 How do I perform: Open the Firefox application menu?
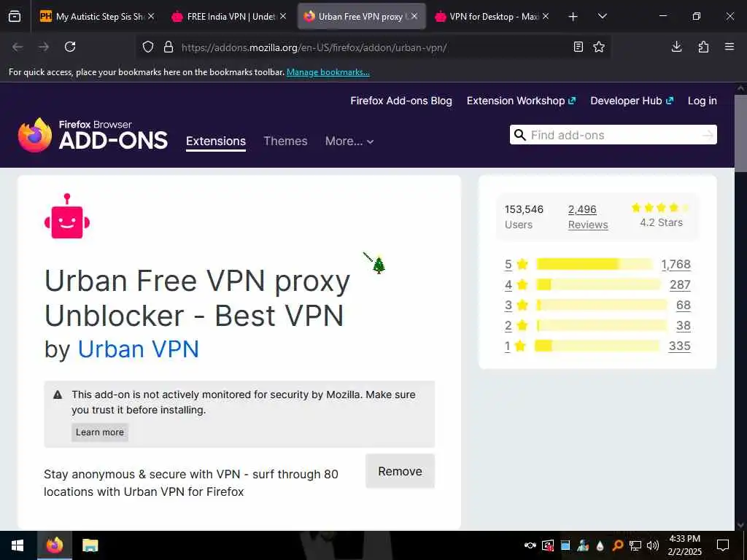point(729,47)
